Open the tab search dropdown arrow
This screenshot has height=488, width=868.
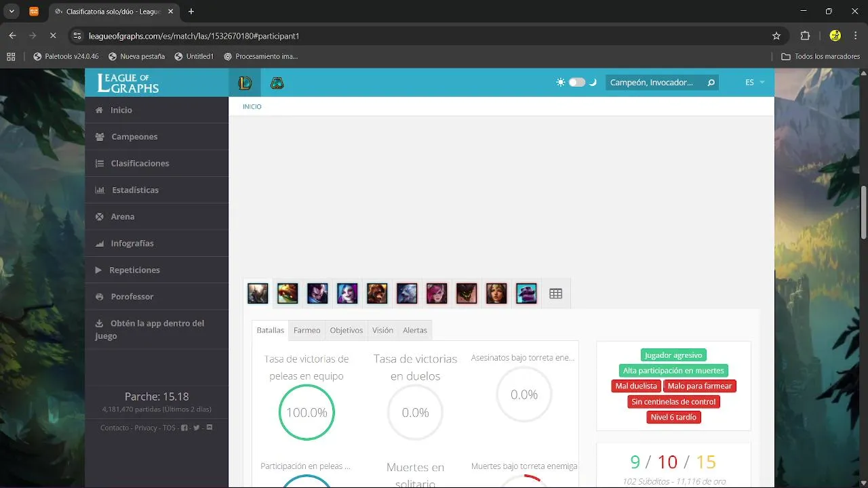coord(12,12)
